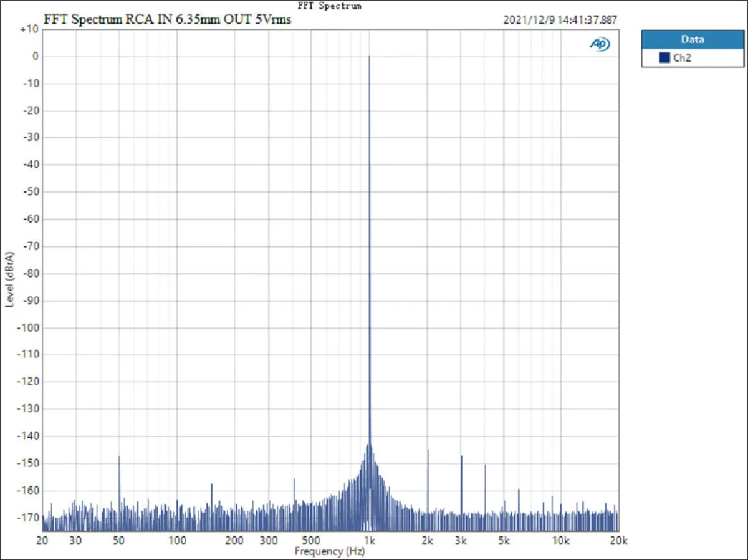Click the -170 tick on level axis
Image resolution: width=748 pixels, height=560 pixels.
pyautogui.click(x=29, y=518)
